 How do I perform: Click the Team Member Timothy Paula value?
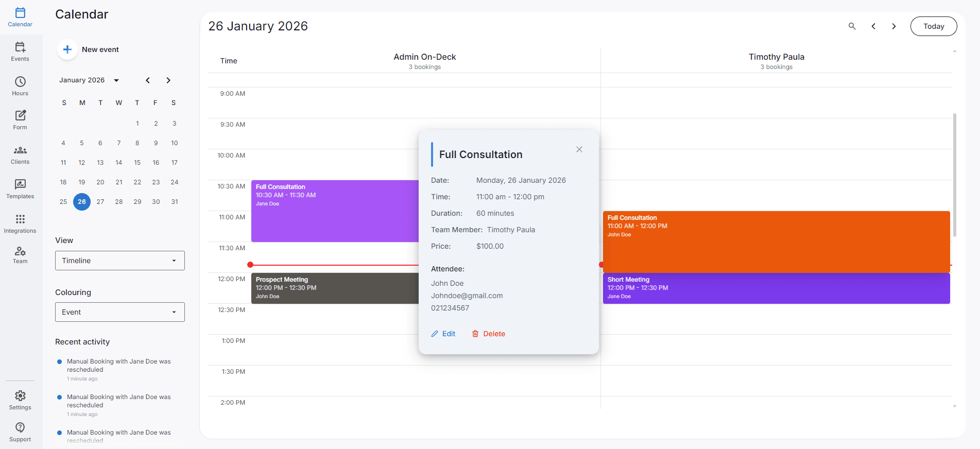[x=511, y=230]
